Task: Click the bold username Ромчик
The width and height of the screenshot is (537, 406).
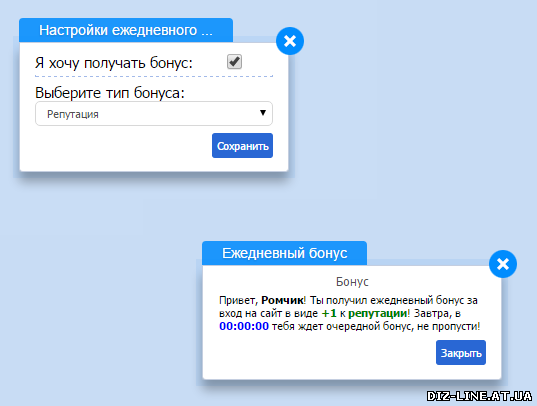Action: pyautogui.click(x=282, y=300)
